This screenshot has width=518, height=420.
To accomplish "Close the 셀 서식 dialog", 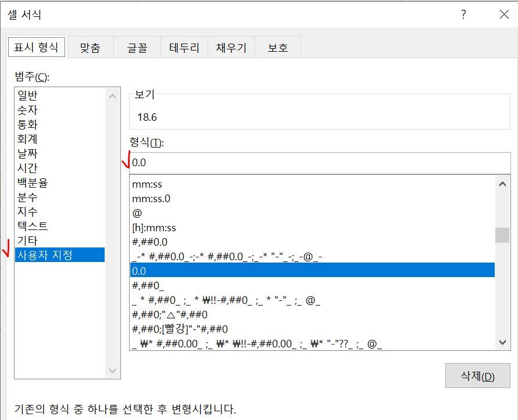I will [x=504, y=14].
